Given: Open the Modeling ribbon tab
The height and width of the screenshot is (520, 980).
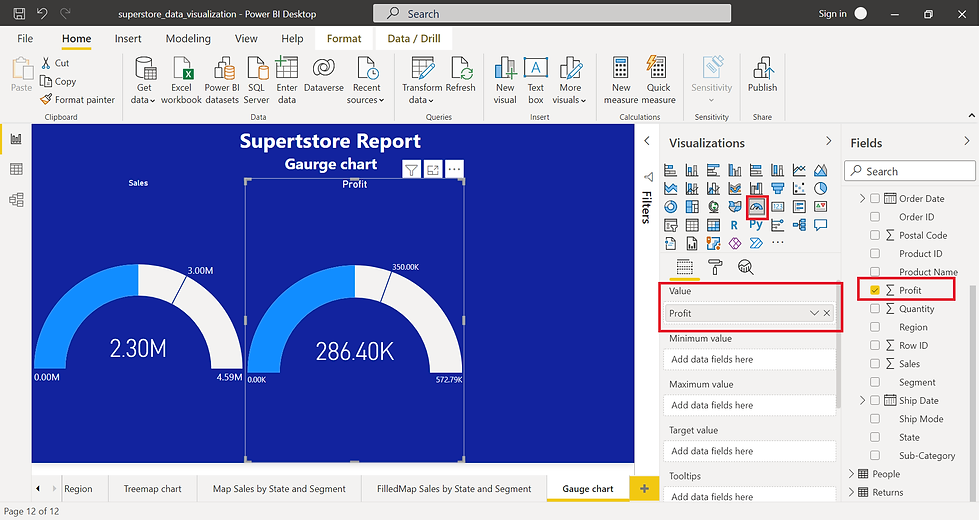Looking at the screenshot, I should click(x=188, y=39).
